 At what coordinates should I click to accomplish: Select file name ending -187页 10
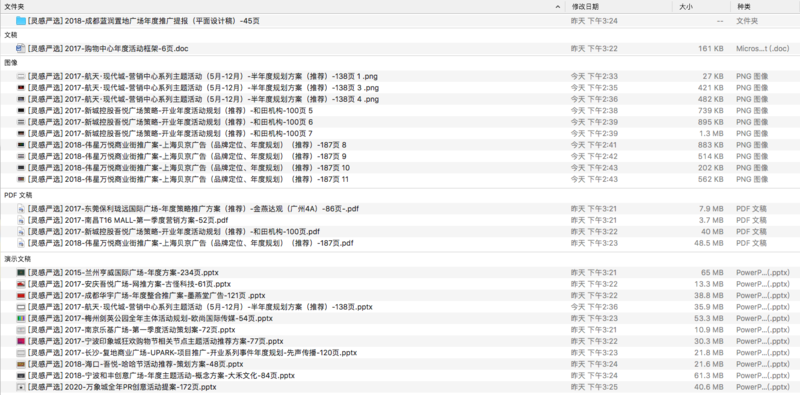click(189, 168)
